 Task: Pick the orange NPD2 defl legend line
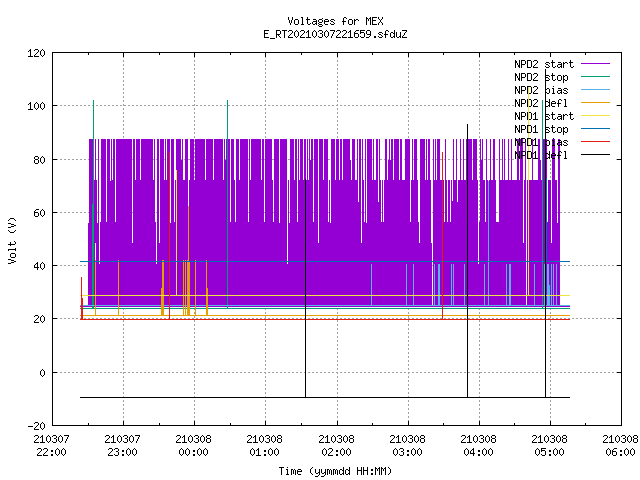coord(596,102)
